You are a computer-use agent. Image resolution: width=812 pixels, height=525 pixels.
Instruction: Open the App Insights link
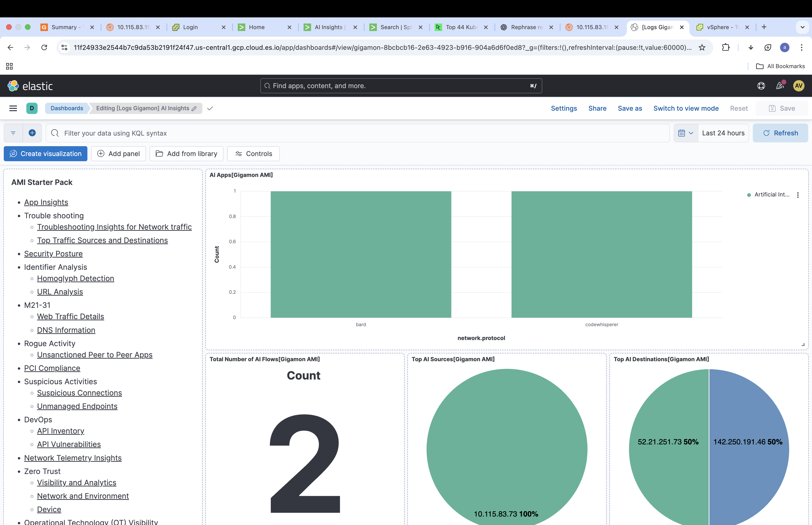pyautogui.click(x=46, y=202)
